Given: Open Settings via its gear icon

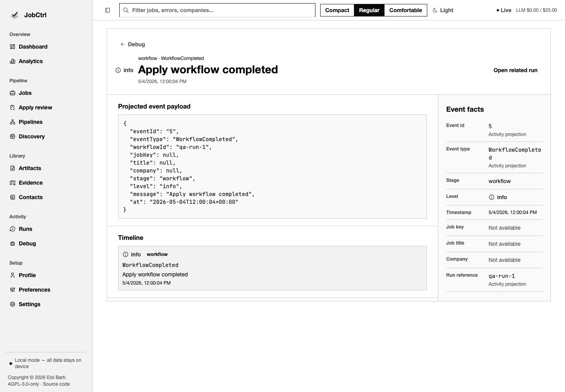Looking at the screenshot, I should click(13, 304).
